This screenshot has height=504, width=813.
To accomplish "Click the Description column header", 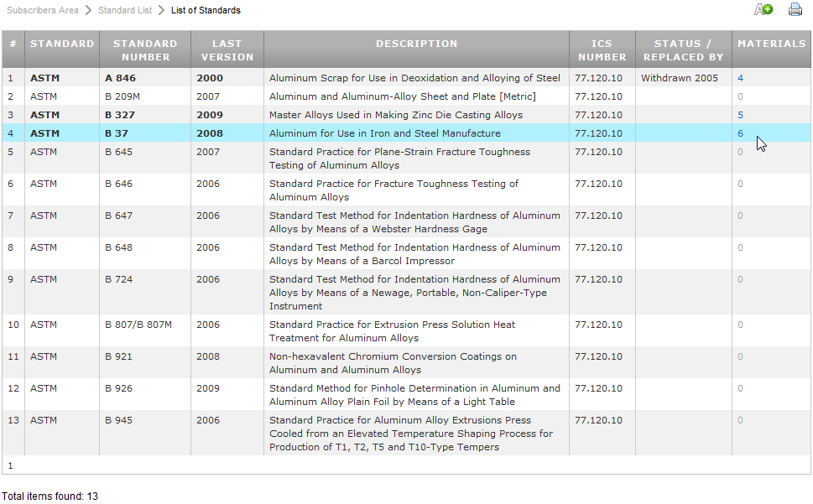I will [x=416, y=49].
